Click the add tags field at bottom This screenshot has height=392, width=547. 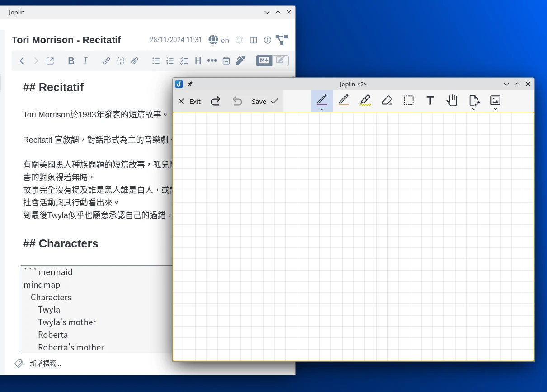tap(45, 364)
